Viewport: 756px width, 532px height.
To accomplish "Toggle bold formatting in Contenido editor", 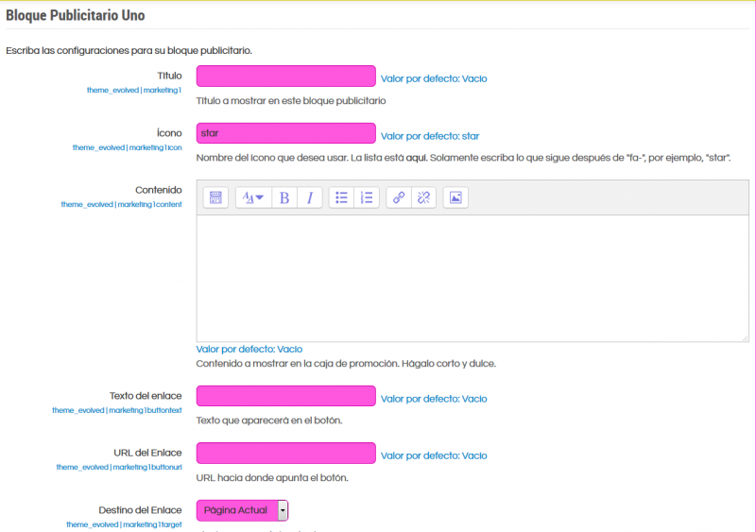I will (x=284, y=197).
